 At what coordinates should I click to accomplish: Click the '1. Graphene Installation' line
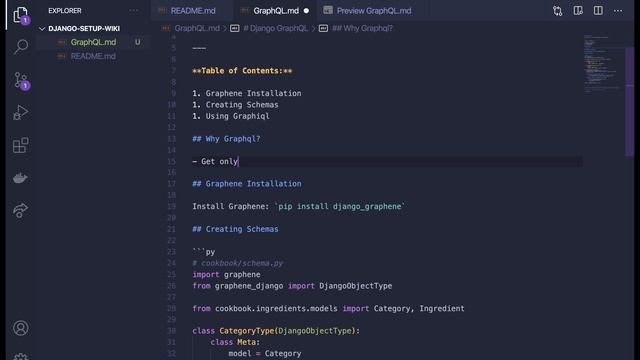247,93
